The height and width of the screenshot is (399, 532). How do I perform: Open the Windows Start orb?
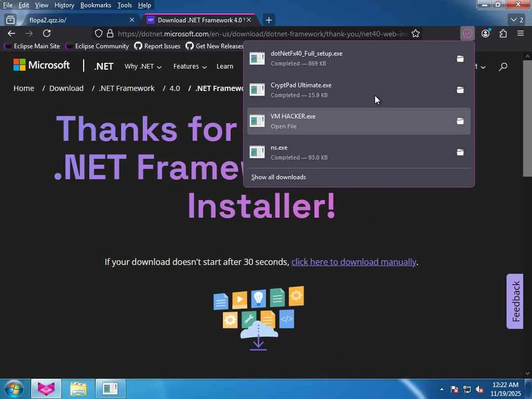[14, 389]
